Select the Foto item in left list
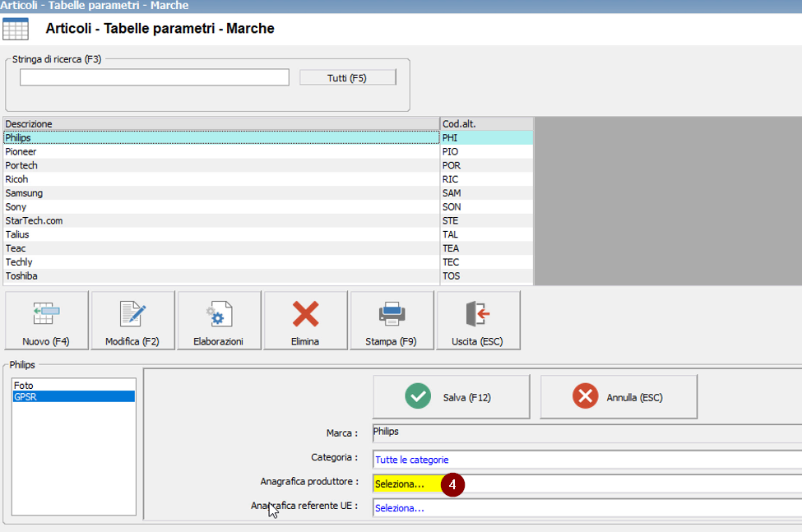The width and height of the screenshot is (802, 532). pyautogui.click(x=74, y=386)
